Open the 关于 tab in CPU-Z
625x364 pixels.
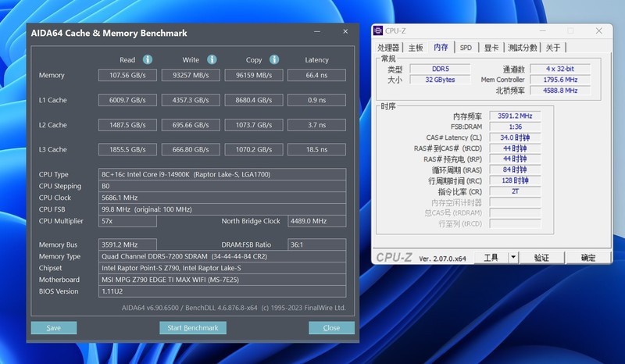[x=553, y=48]
